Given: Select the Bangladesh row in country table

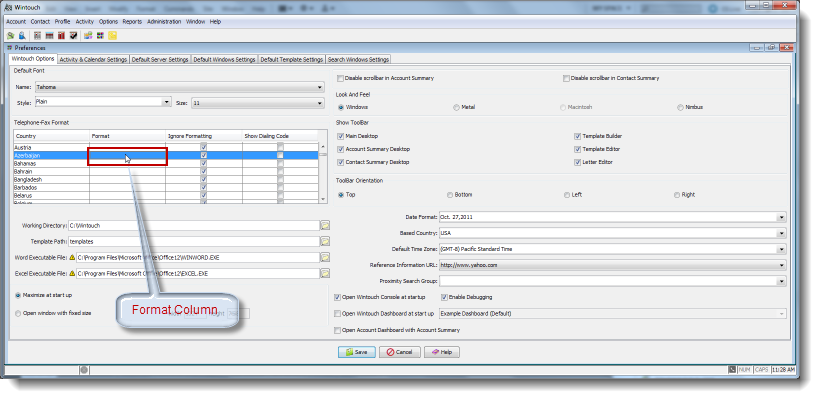Looking at the screenshot, I should tap(166, 179).
